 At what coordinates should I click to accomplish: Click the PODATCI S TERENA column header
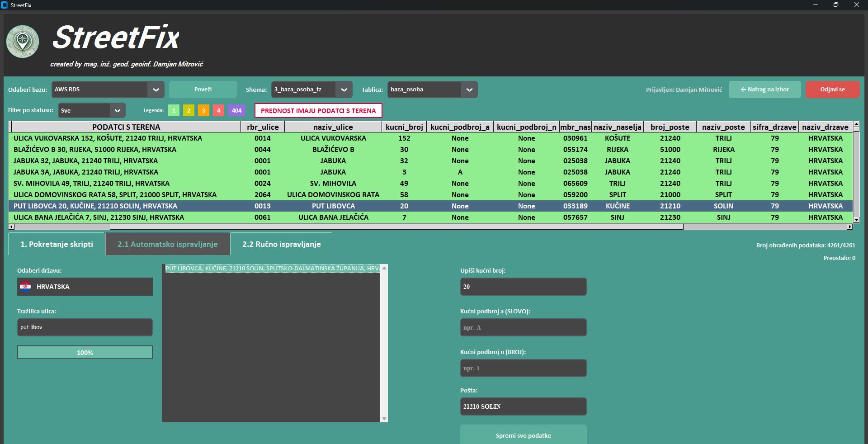pyautogui.click(x=126, y=127)
